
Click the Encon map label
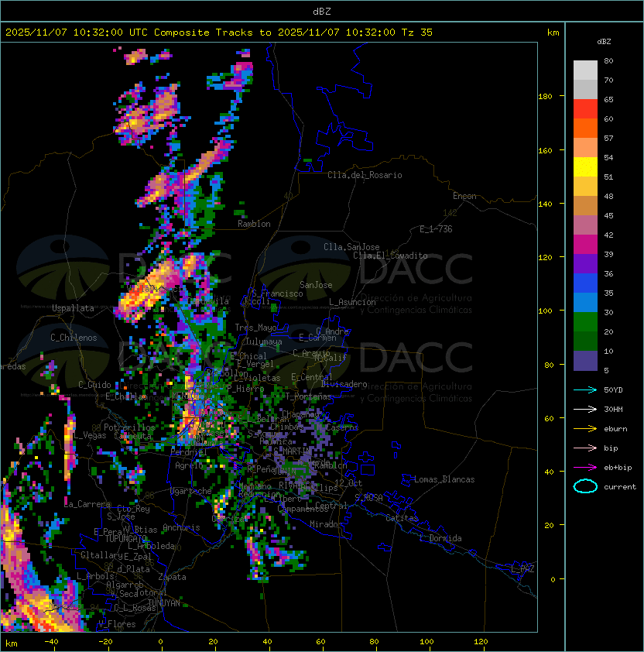pyautogui.click(x=464, y=196)
